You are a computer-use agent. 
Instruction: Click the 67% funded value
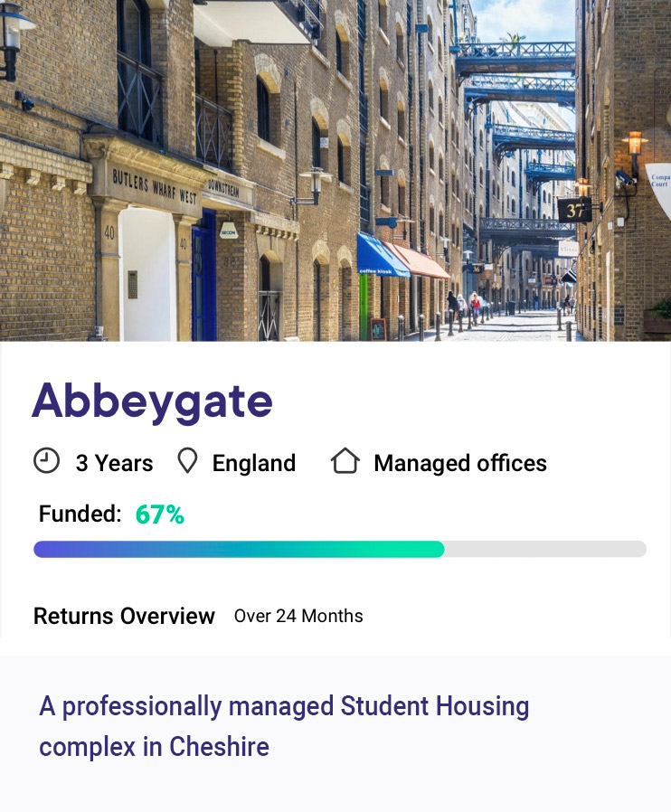(x=159, y=515)
